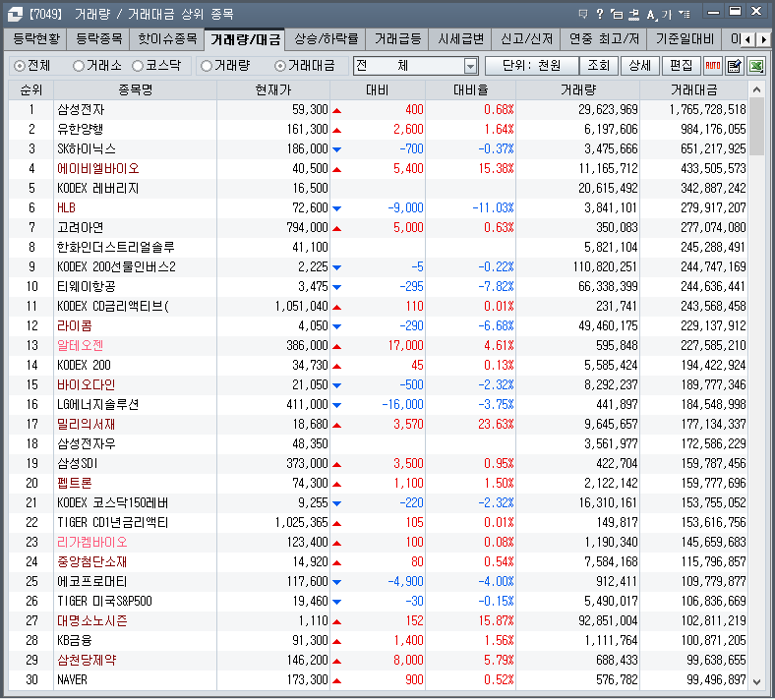This screenshot has width=775, height=700.
Task: Select stock TIGER 미국S&P500
Action: click(105, 602)
